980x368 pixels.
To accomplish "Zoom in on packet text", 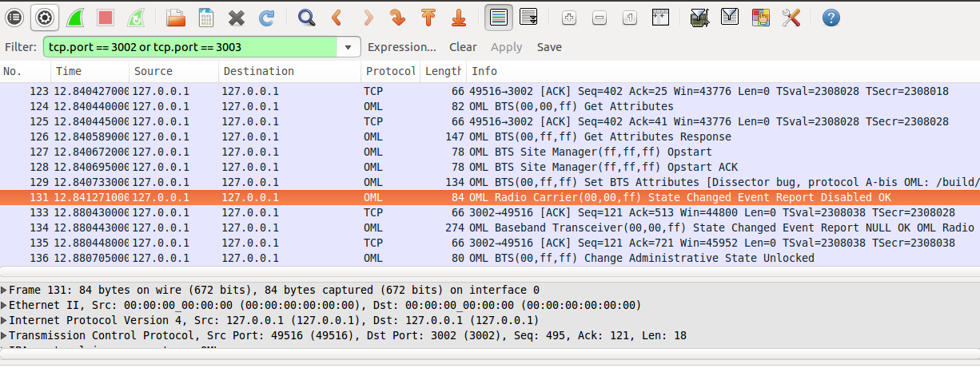I will [569, 17].
